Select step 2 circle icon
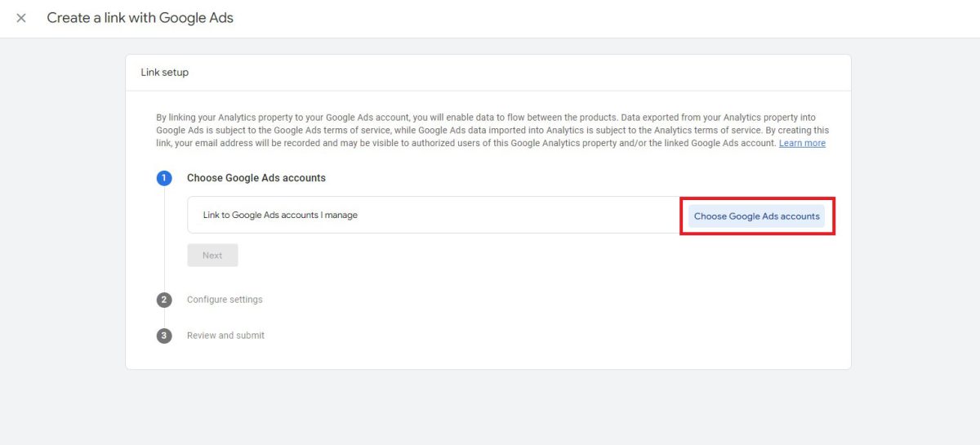This screenshot has height=445, width=980. click(x=164, y=300)
